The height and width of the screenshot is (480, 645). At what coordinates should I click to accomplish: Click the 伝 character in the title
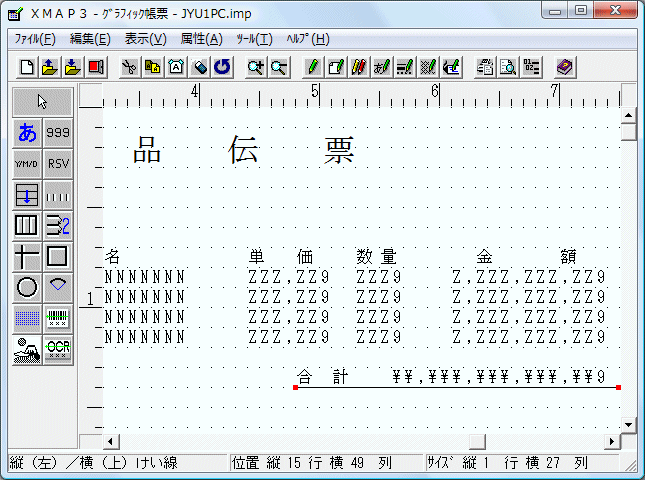pos(243,149)
